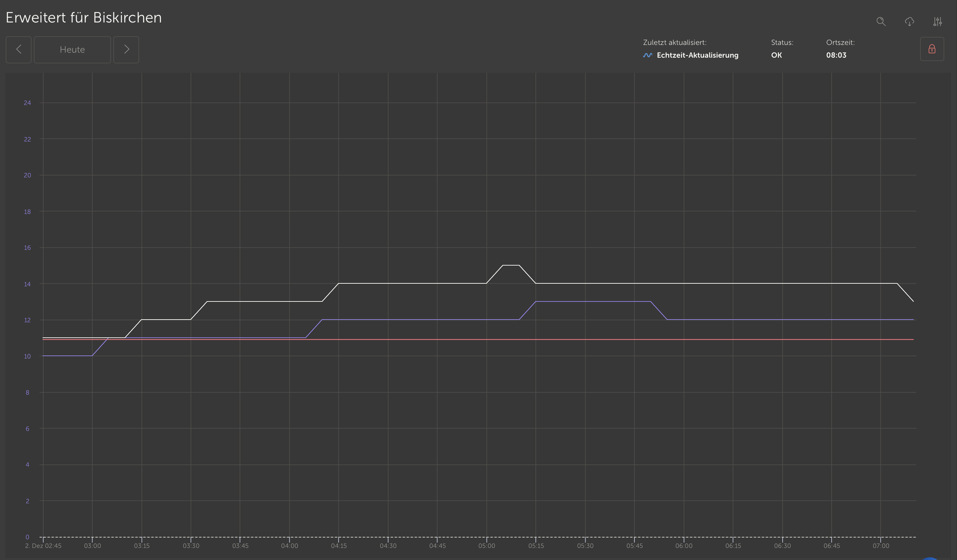The height and width of the screenshot is (560, 957).
Task: Click the cloud download icon
Action: (x=909, y=22)
